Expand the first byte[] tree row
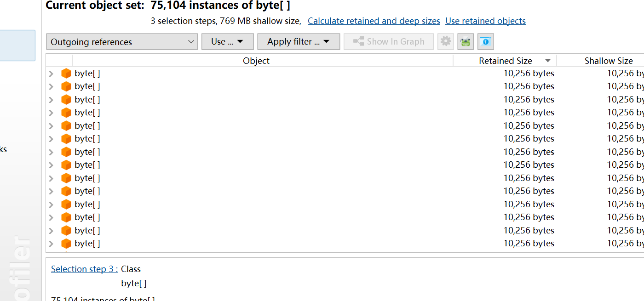The height and width of the screenshot is (301, 644). [52, 74]
